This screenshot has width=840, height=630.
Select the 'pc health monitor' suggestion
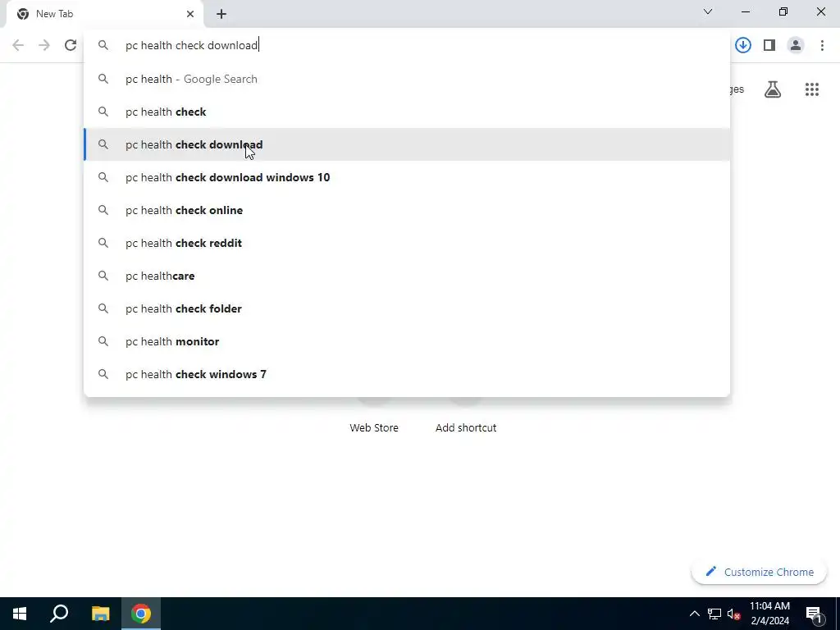[407, 341]
